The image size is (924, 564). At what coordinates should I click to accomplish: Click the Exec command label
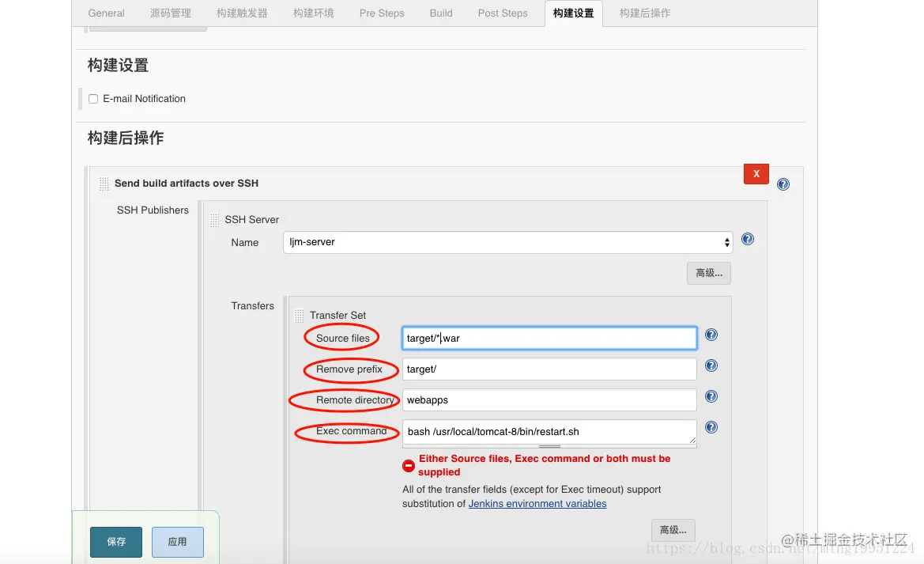coord(351,430)
